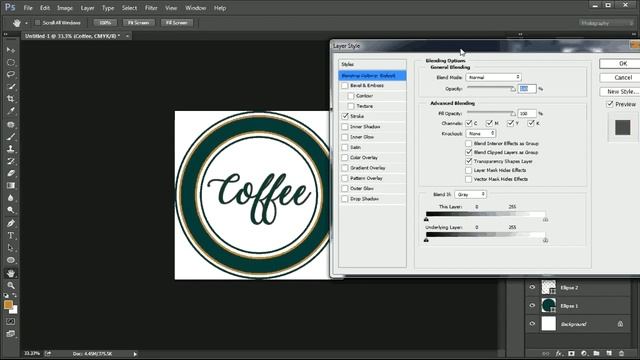The height and width of the screenshot is (360, 640).
Task: Select the Quick Selection tool
Action: click(11, 87)
